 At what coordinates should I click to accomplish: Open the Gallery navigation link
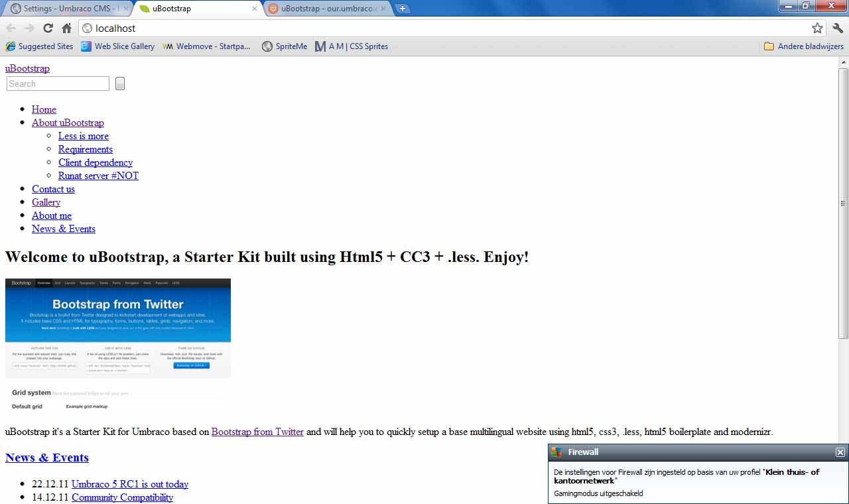46,202
